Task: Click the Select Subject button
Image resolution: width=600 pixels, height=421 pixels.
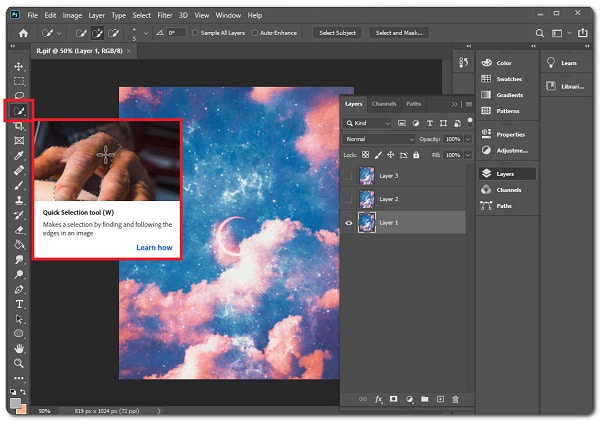Action: tap(338, 33)
